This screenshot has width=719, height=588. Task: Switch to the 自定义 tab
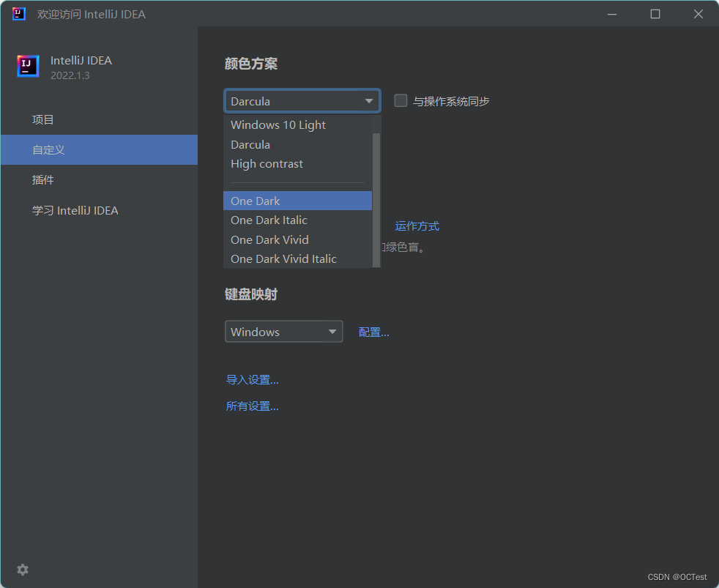[x=99, y=149]
